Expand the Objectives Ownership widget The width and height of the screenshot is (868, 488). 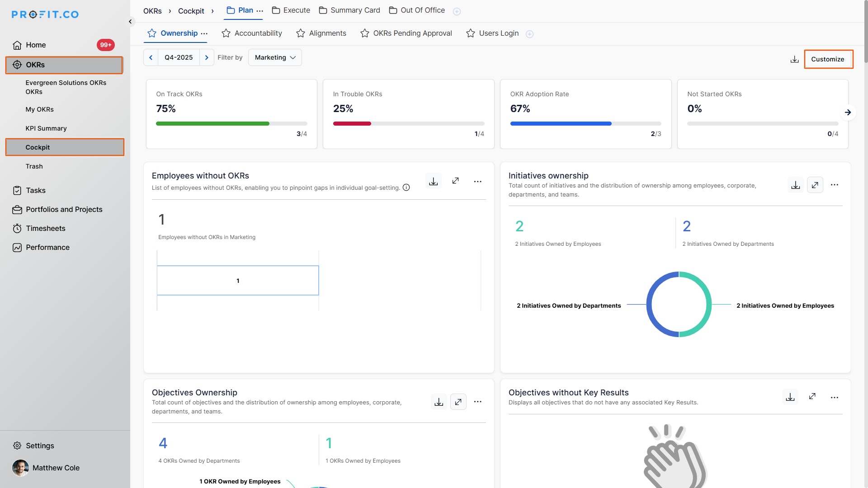(x=458, y=402)
